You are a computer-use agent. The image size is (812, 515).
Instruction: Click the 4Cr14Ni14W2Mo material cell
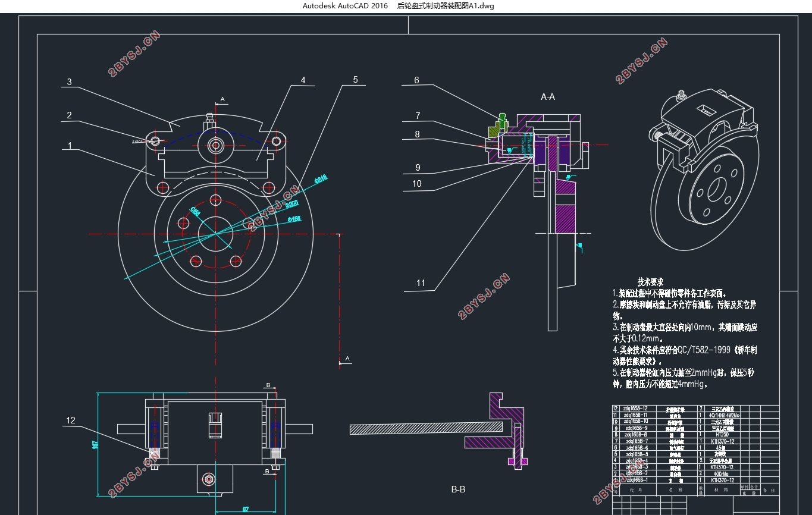pos(722,415)
